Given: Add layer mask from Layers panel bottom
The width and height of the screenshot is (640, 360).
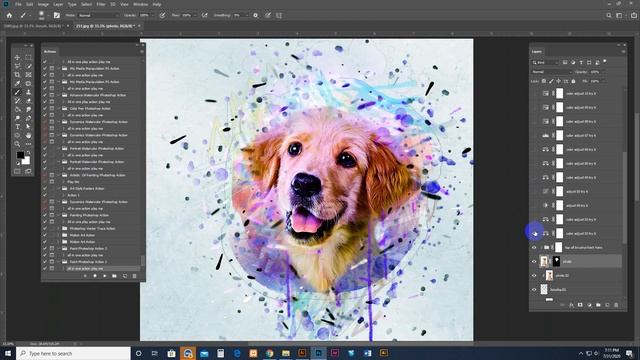Looking at the screenshot, I should (x=580, y=305).
